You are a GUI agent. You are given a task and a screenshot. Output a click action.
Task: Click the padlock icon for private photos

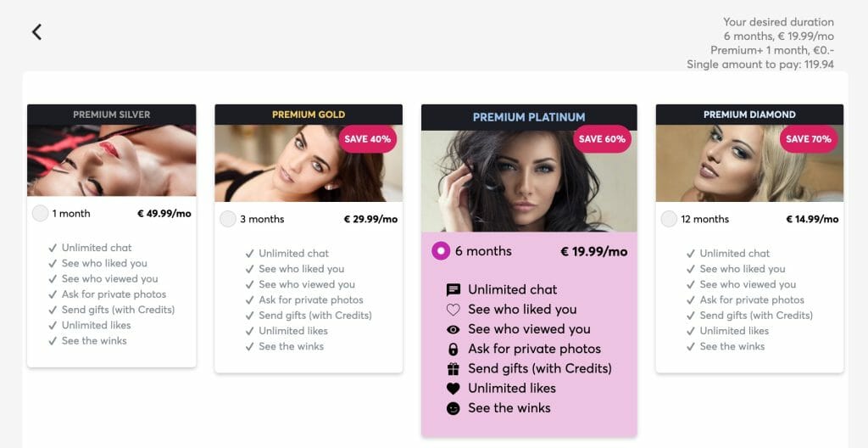point(453,350)
